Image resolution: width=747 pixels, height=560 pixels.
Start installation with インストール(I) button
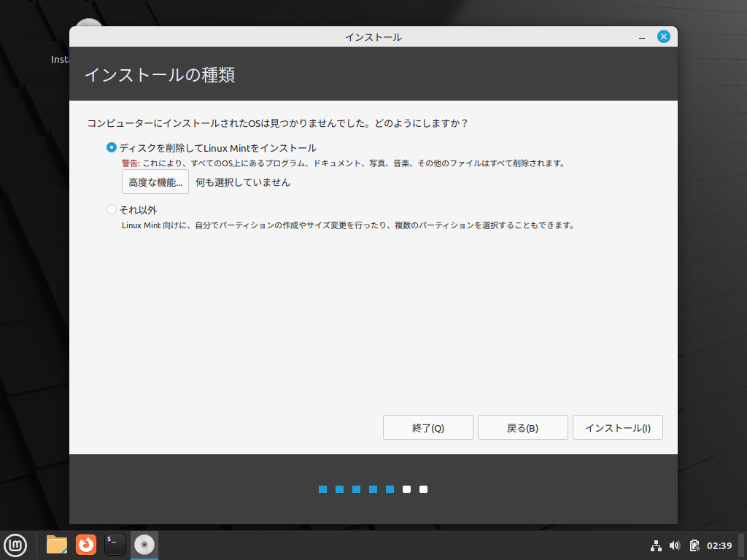(617, 427)
